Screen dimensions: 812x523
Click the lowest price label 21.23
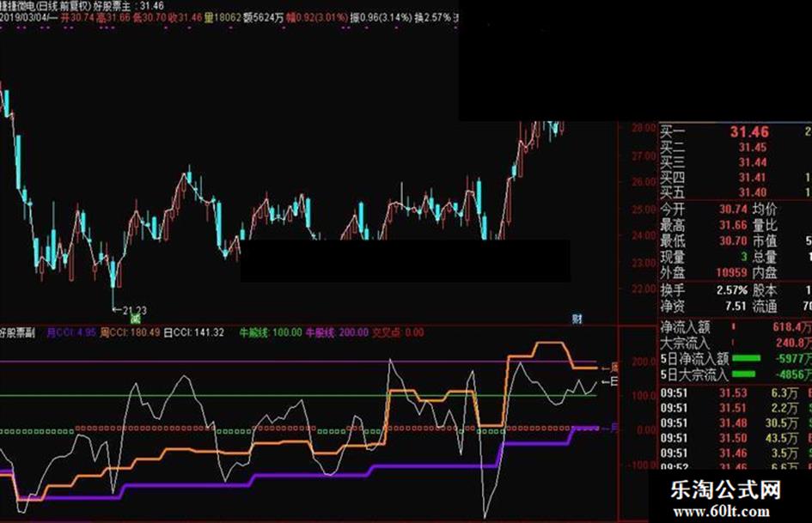(x=134, y=310)
